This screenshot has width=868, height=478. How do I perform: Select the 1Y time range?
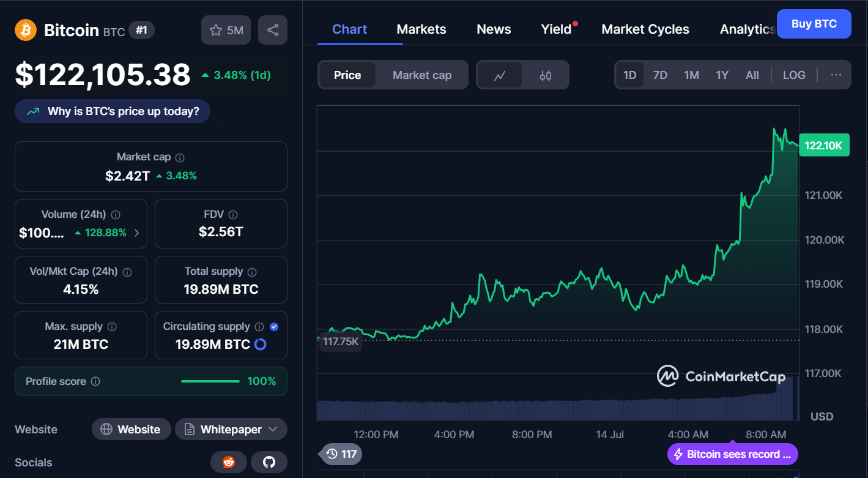722,75
